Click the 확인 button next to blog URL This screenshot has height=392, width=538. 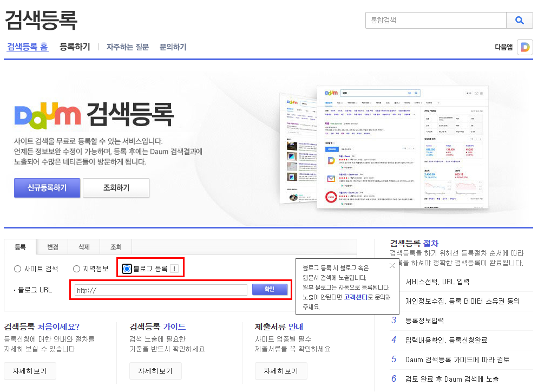pyautogui.click(x=270, y=289)
